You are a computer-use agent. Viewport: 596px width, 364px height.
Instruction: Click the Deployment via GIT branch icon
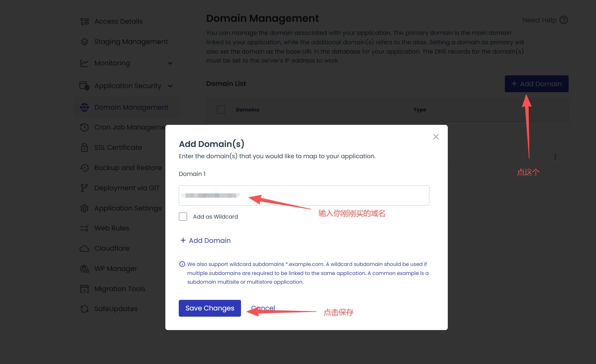pos(84,188)
